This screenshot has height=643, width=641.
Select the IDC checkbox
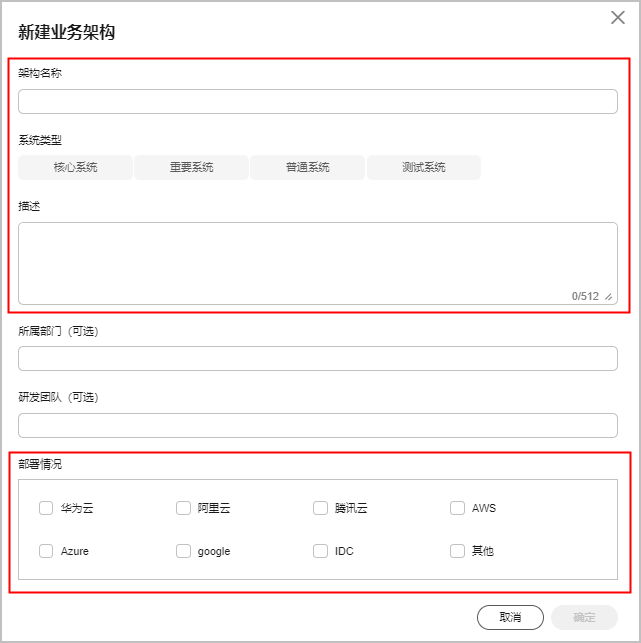click(x=320, y=551)
